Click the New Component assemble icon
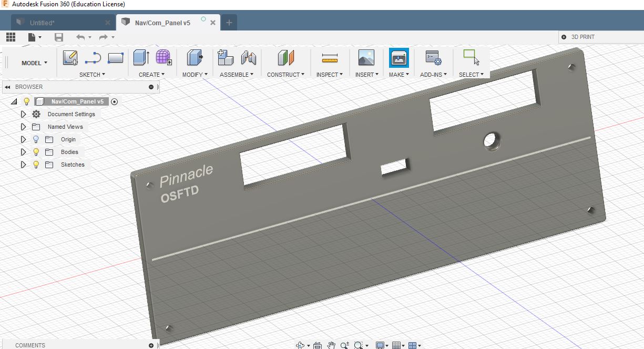 [x=226, y=57]
